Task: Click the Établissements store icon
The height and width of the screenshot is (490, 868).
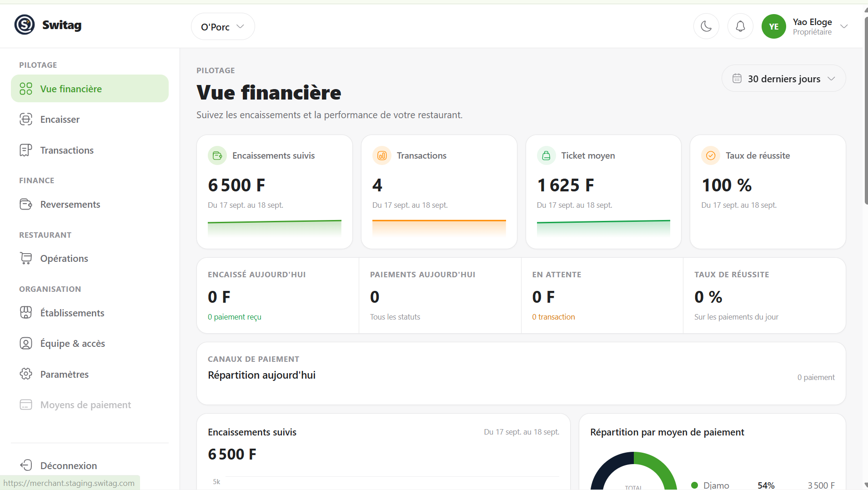Action: tap(26, 312)
